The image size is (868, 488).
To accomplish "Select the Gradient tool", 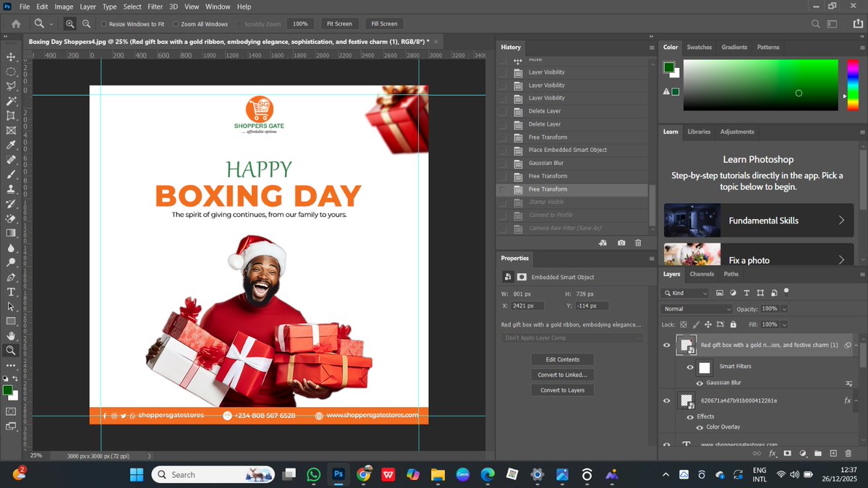I will point(11,233).
